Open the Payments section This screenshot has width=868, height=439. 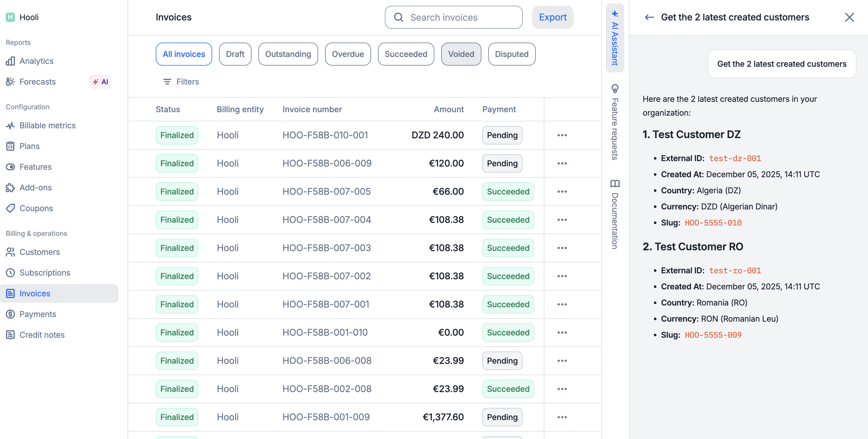click(x=37, y=314)
